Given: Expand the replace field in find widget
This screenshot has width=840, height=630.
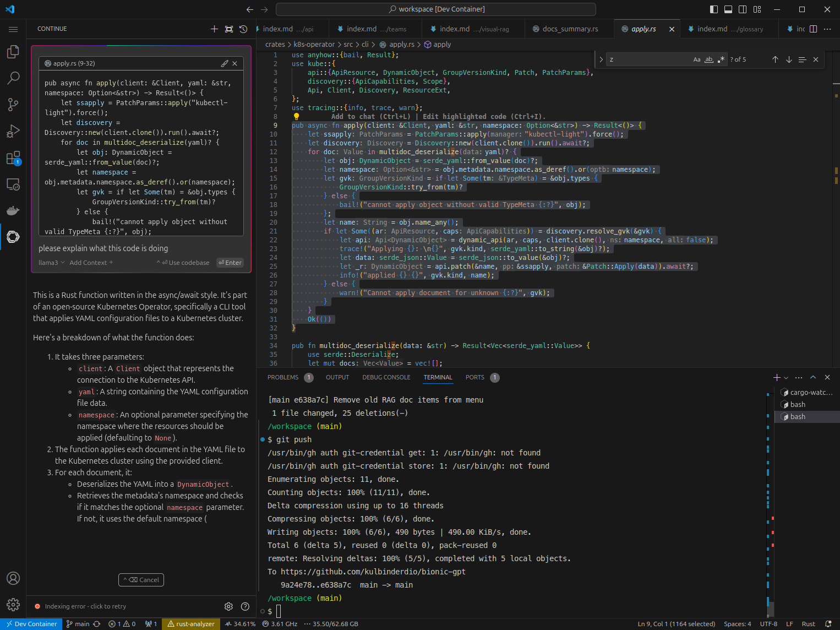Looking at the screenshot, I should [x=601, y=59].
